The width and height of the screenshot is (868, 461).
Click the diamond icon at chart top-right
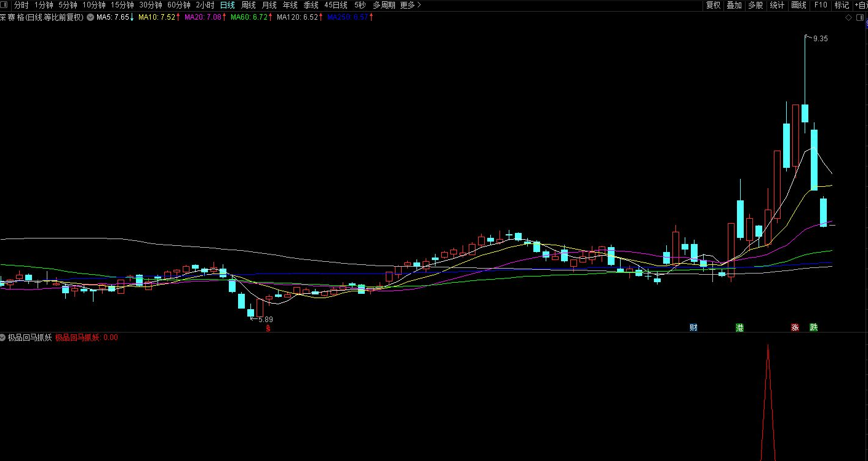(x=849, y=17)
